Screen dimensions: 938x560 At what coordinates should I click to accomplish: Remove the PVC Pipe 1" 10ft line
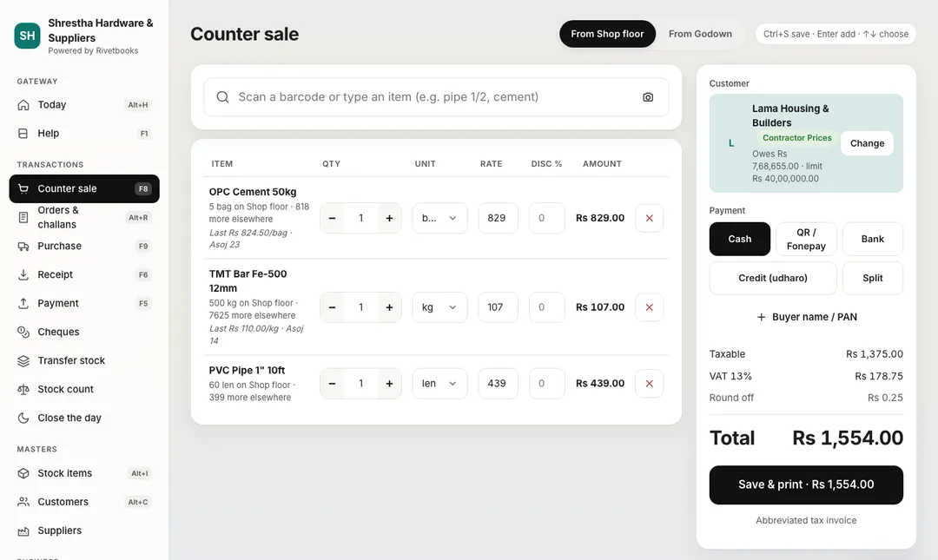(649, 384)
